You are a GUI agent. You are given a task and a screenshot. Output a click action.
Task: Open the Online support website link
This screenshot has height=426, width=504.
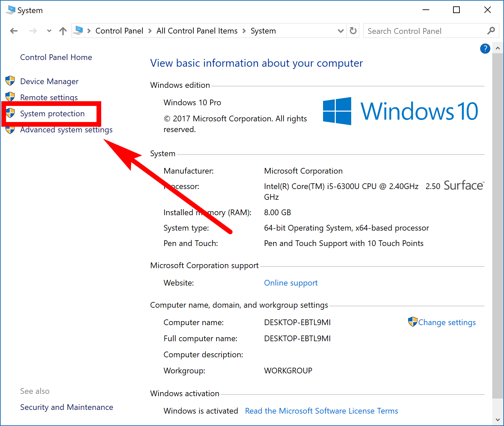click(x=291, y=283)
